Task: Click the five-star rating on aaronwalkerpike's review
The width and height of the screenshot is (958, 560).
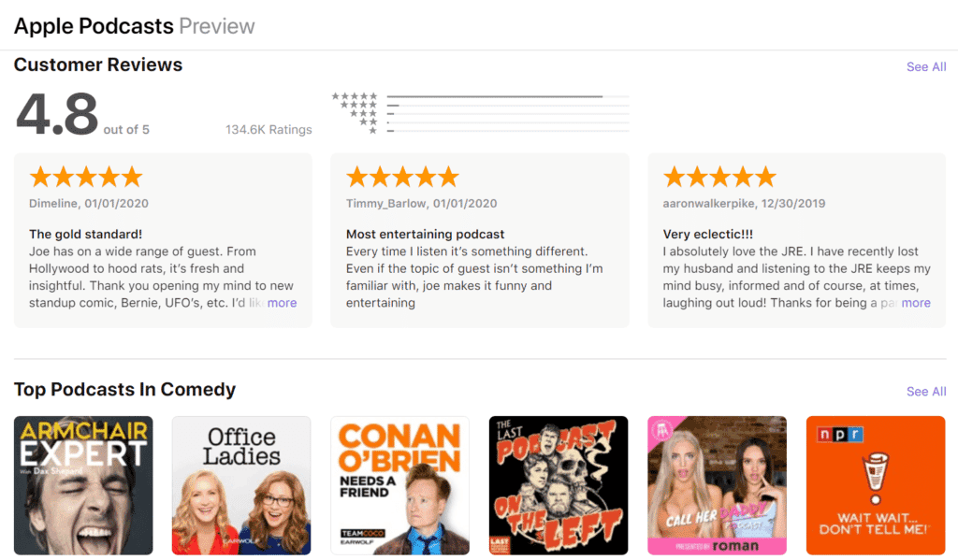Action: pyautogui.click(x=719, y=177)
